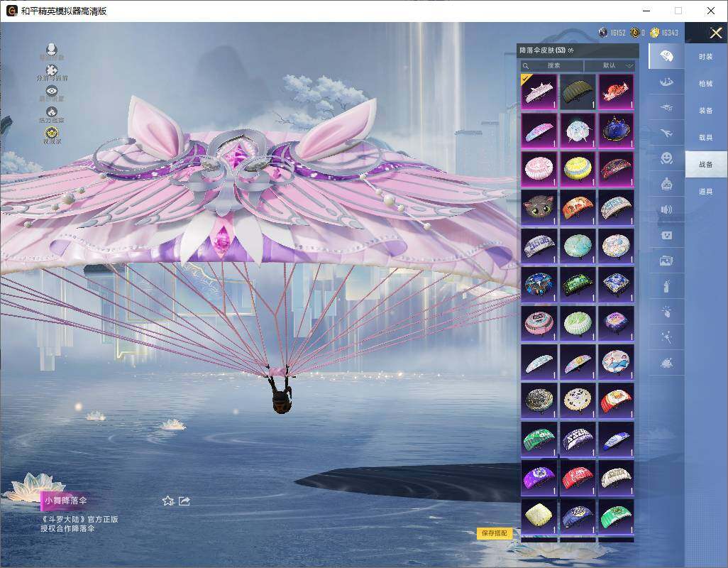Open the tap effect hand icon
The width and height of the screenshot is (728, 568).
[666, 312]
